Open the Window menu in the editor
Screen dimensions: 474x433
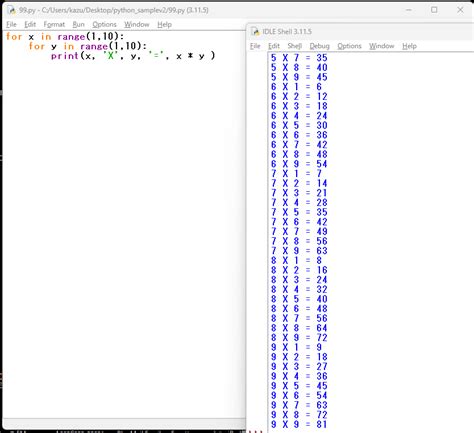[x=137, y=24]
